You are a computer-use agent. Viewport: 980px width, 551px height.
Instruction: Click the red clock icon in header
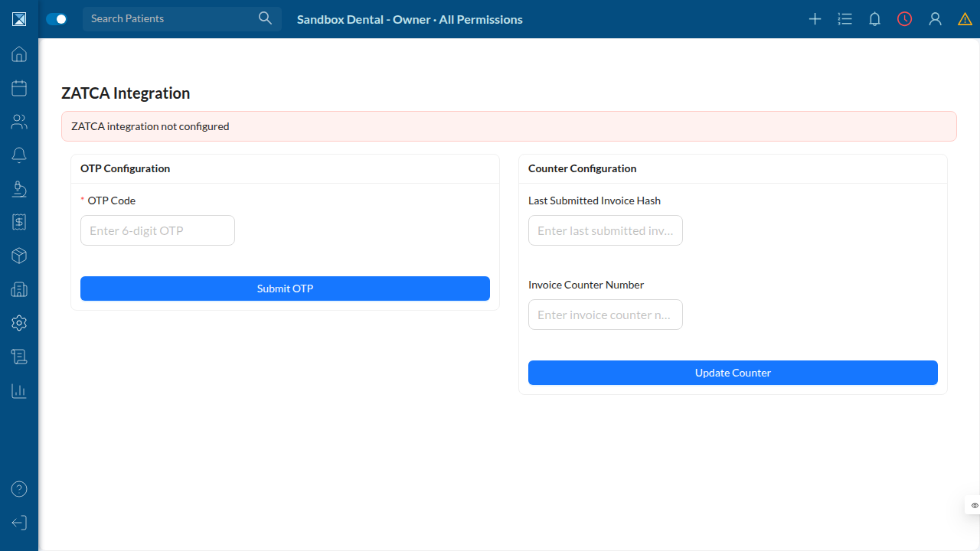point(905,19)
